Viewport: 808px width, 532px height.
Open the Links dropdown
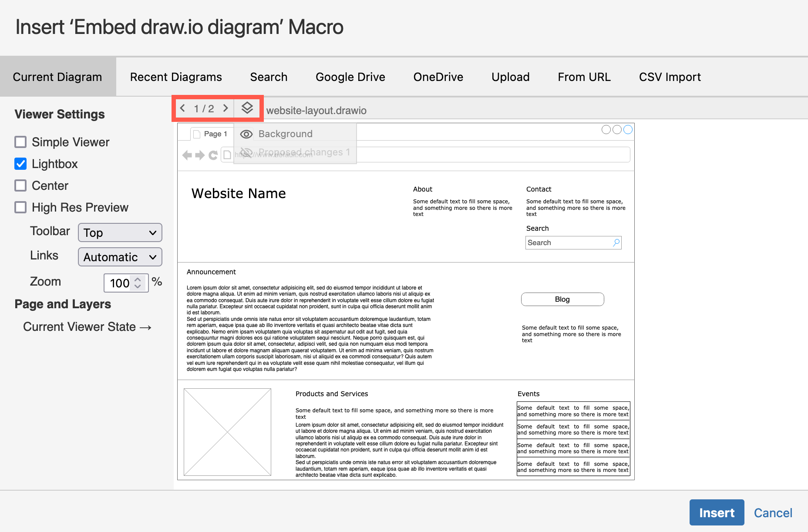(120, 257)
